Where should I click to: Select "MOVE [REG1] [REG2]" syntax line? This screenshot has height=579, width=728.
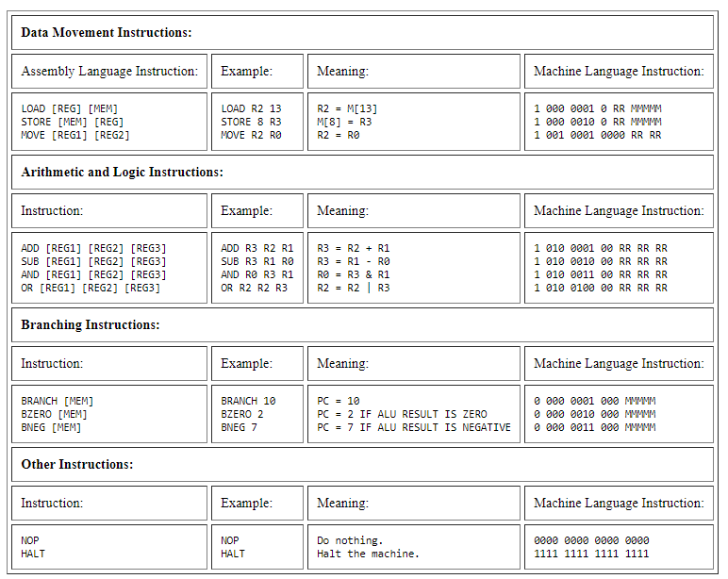(x=75, y=135)
